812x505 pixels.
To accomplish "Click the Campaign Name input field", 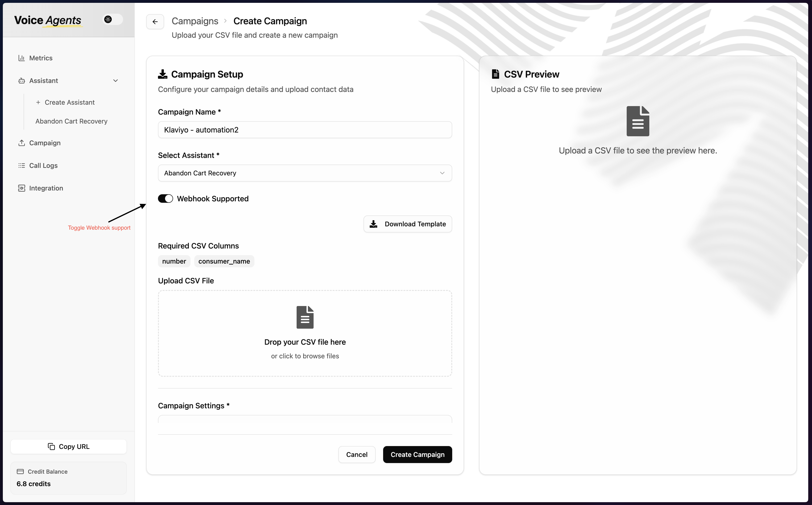I will [305, 130].
